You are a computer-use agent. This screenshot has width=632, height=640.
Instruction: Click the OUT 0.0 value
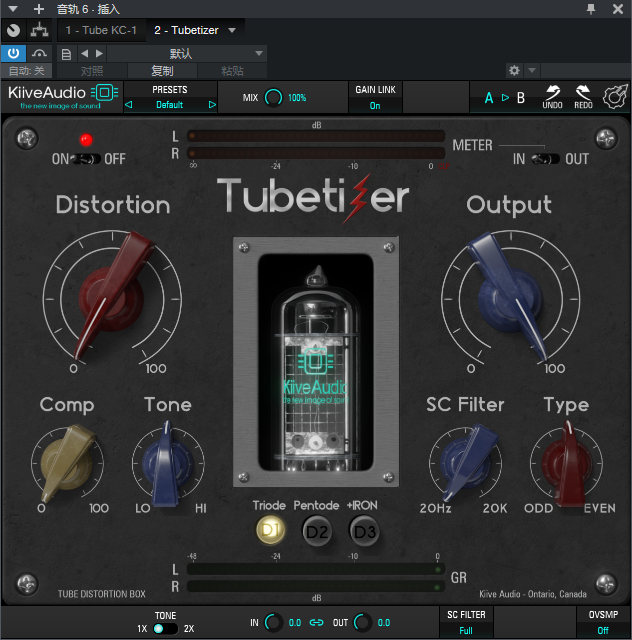384,623
